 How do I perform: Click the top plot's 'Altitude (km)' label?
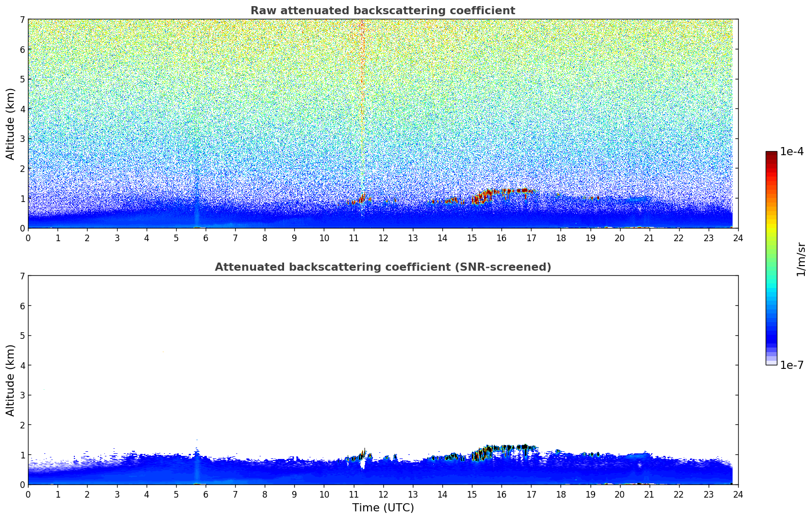click(x=11, y=124)
